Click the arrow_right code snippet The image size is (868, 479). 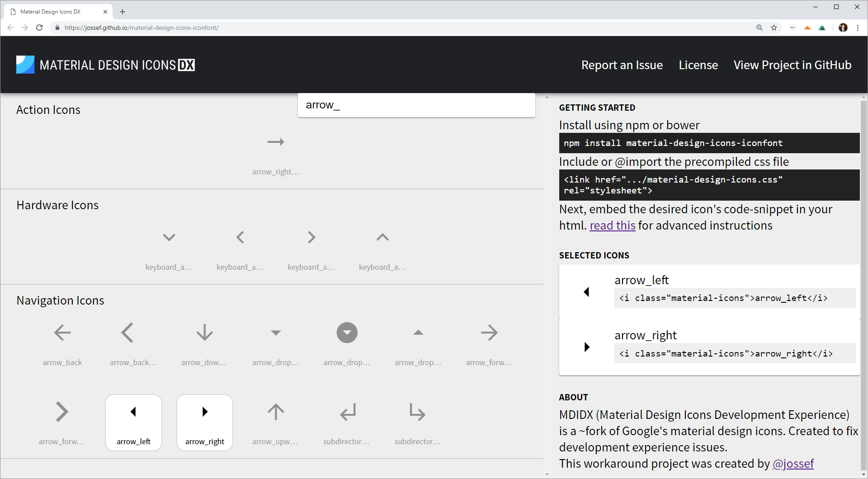point(735,353)
